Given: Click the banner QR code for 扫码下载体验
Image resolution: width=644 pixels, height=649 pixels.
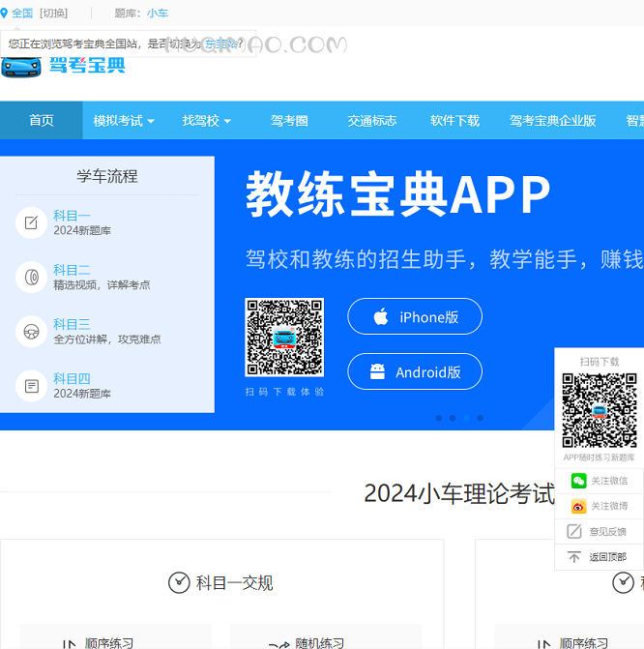Looking at the screenshot, I should click(284, 337).
